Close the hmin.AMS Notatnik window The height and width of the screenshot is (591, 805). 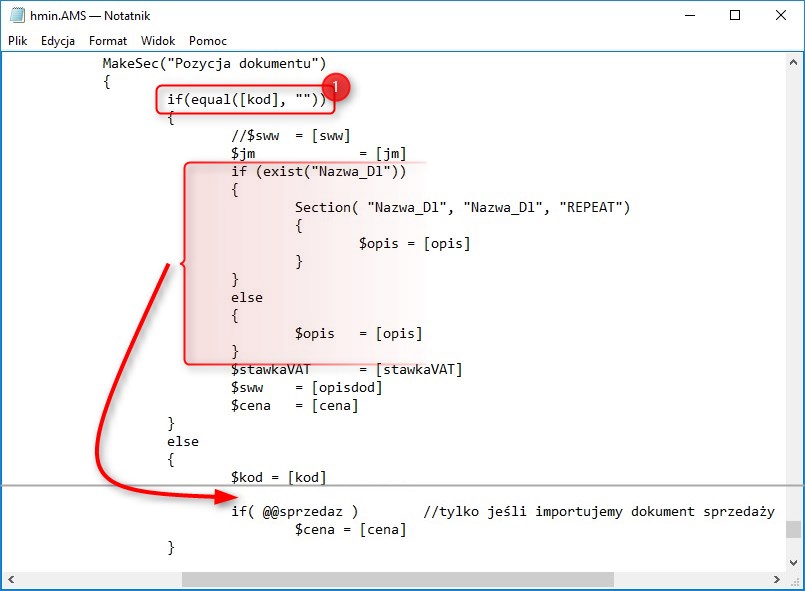781,15
